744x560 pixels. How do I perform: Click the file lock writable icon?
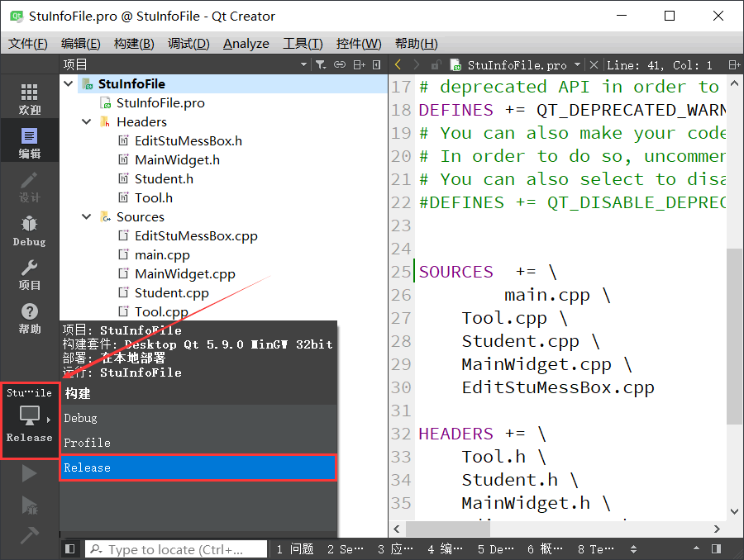point(436,64)
